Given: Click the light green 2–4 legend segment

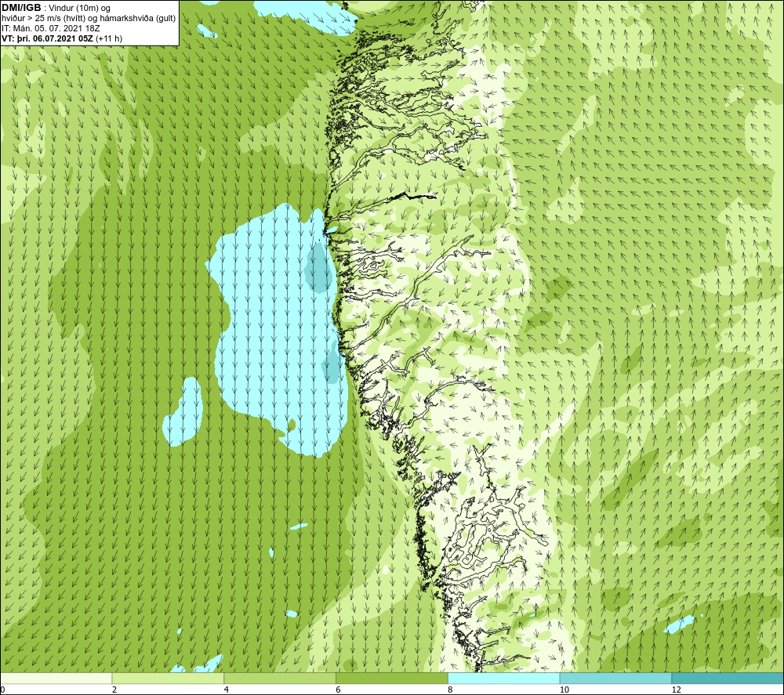Looking at the screenshot, I should (168, 678).
